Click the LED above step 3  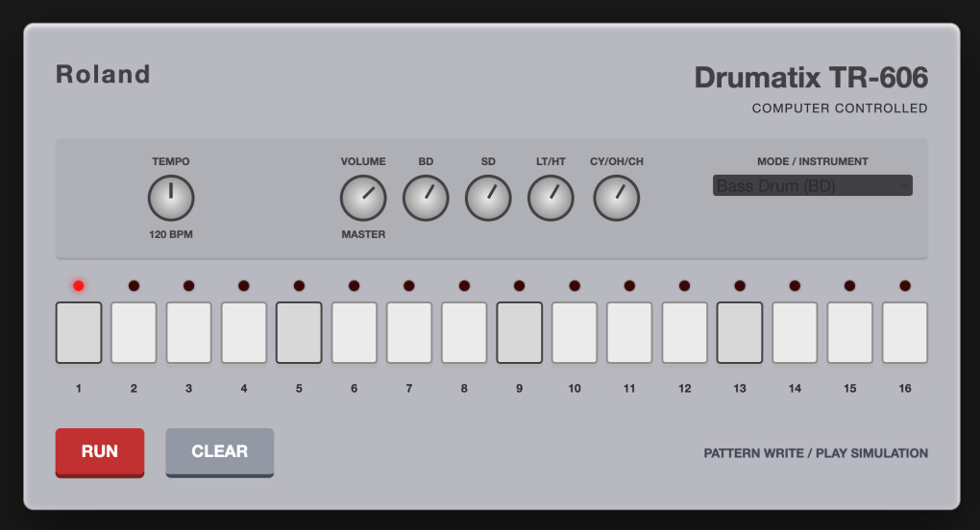pos(188,286)
